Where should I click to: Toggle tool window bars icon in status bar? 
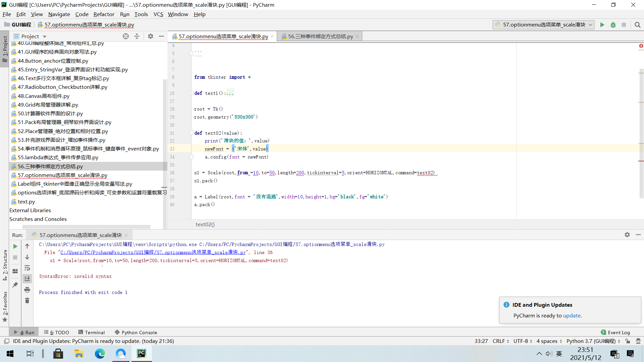coord(6,341)
